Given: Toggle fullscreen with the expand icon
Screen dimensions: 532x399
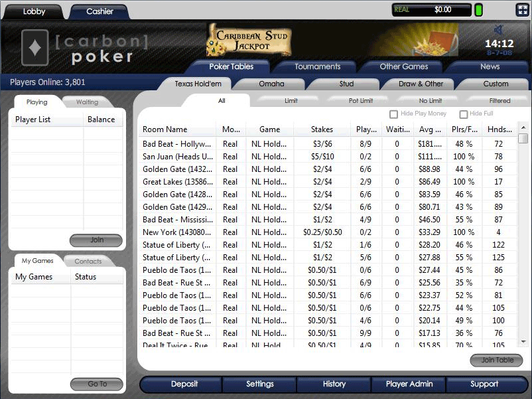Looking at the screenshot, I should (x=522, y=10).
